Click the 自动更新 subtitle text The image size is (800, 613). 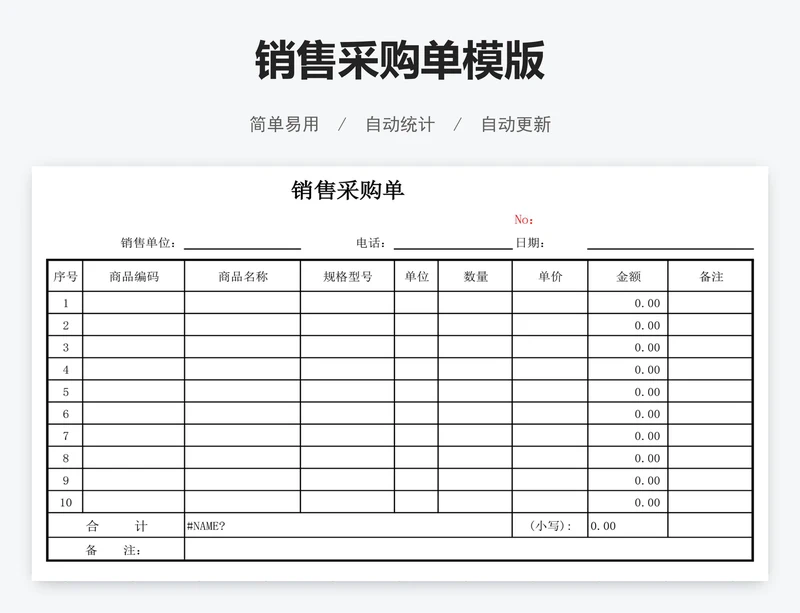tap(516, 124)
